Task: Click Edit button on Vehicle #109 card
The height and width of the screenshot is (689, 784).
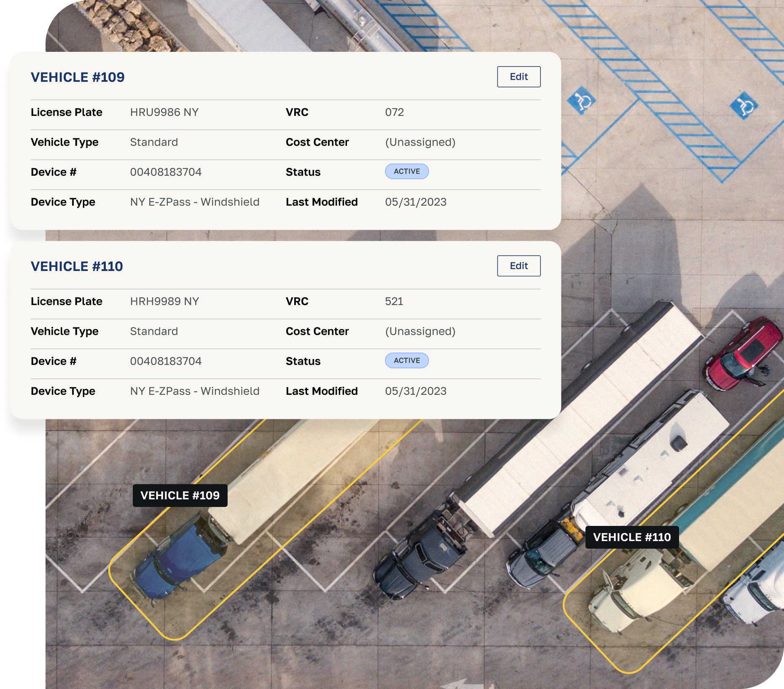Action: 518,77
